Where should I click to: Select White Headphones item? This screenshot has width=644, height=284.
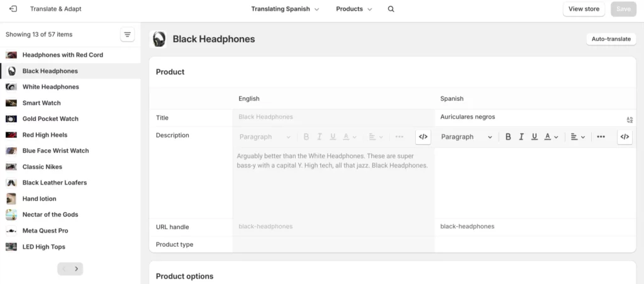pos(70,87)
